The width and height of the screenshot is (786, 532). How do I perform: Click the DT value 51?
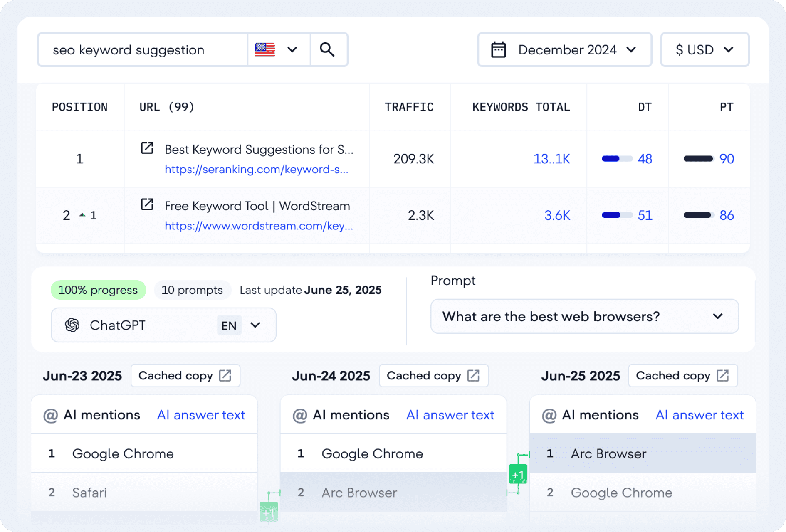[x=645, y=215]
